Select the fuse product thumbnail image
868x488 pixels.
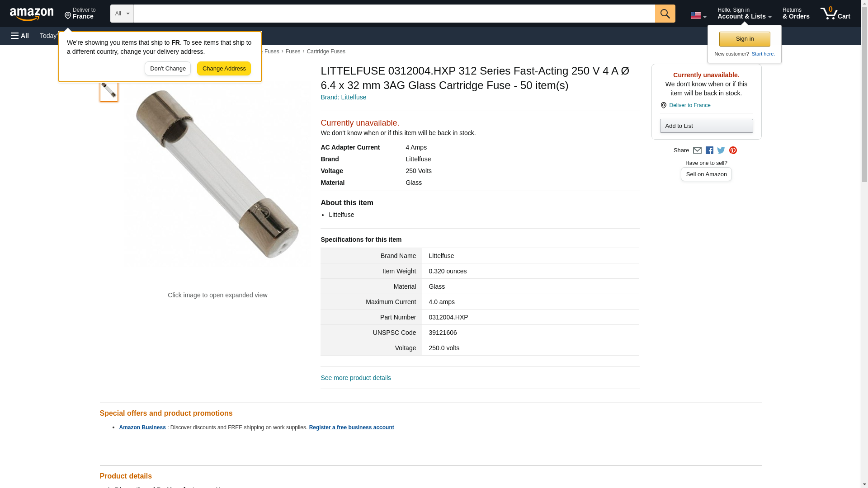(x=108, y=90)
